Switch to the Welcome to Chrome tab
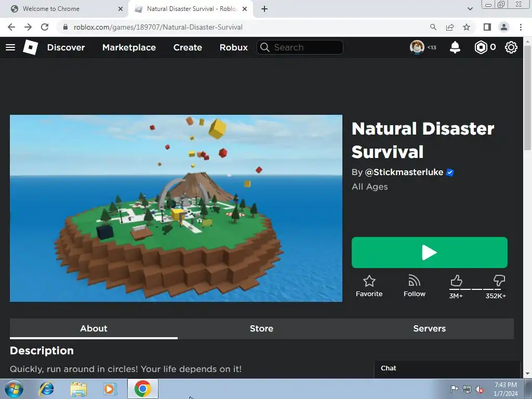This screenshot has height=399, width=532. click(x=64, y=9)
